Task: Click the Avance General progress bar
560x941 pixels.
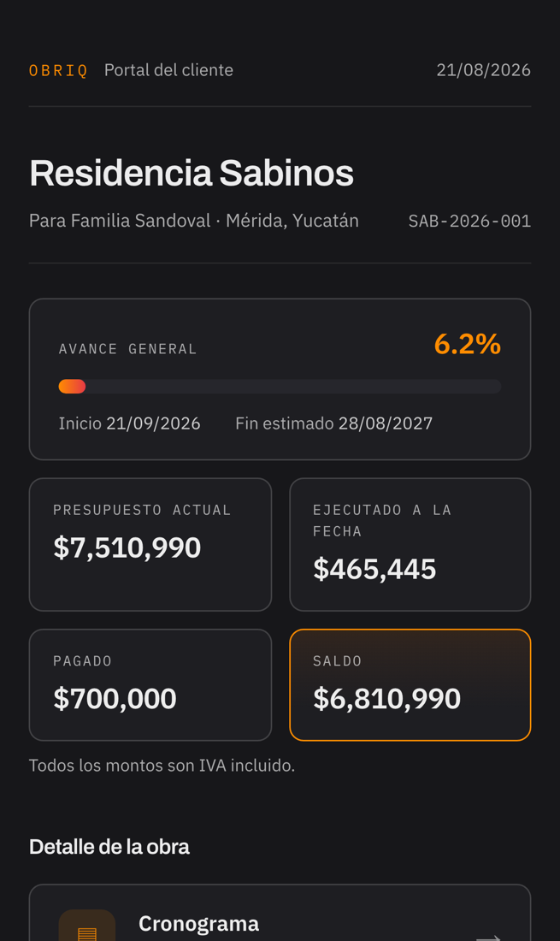Action: coord(280,387)
